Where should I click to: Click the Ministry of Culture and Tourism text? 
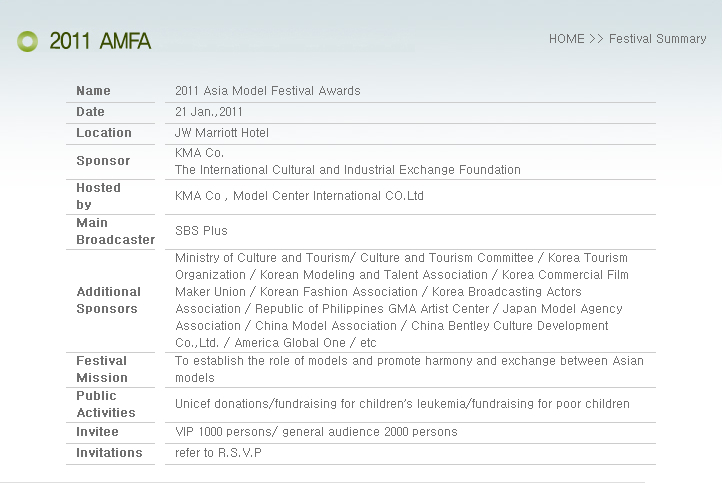tap(263, 258)
